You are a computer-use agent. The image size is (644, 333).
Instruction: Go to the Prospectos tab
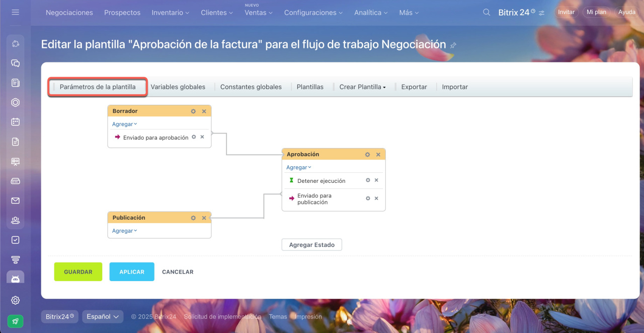coord(122,13)
